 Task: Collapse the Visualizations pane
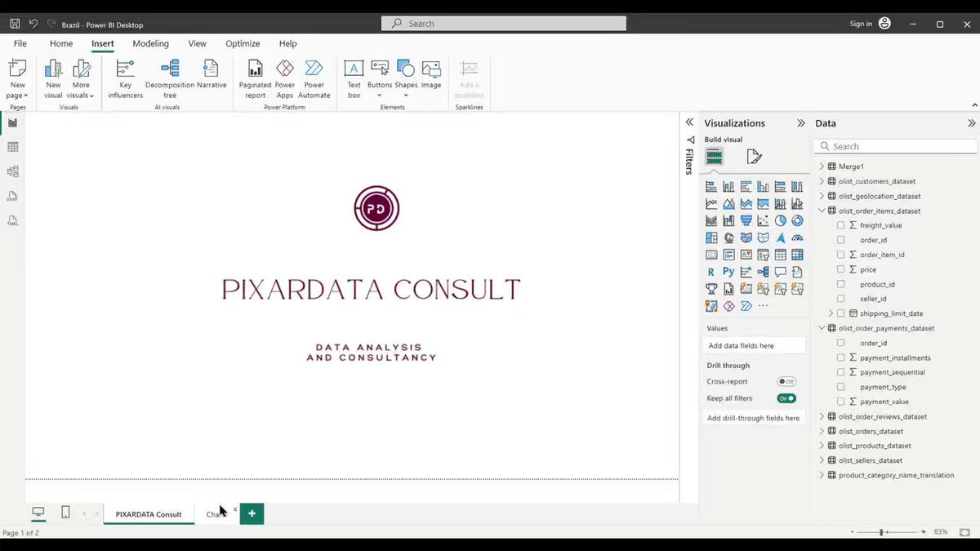pyautogui.click(x=801, y=123)
